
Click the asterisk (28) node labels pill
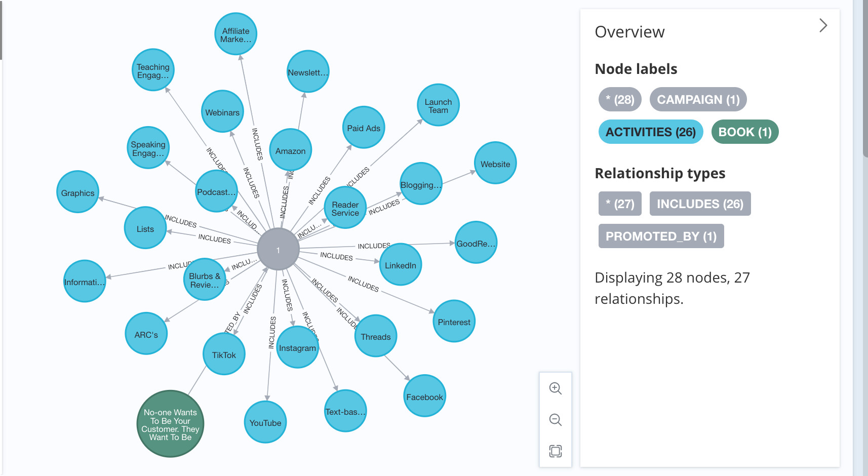pyautogui.click(x=619, y=99)
